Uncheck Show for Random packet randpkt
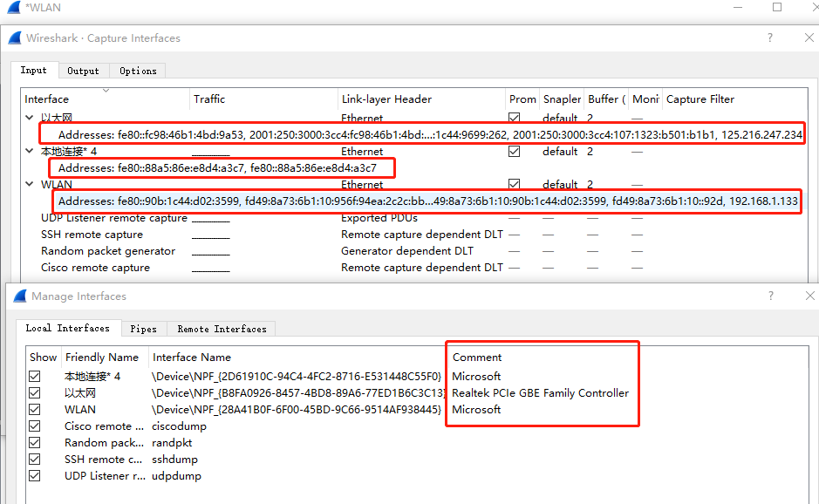 tap(35, 443)
